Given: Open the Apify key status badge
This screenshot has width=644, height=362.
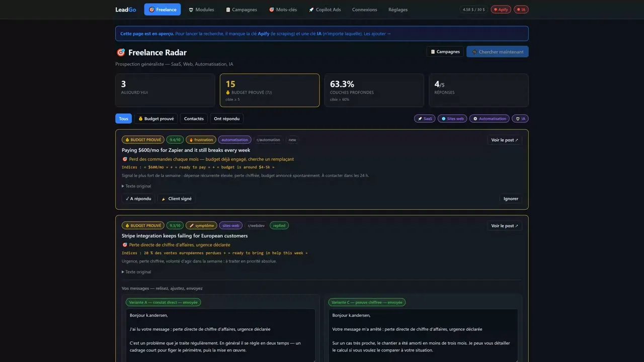Looking at the screenshot, I should coord(501,10).
